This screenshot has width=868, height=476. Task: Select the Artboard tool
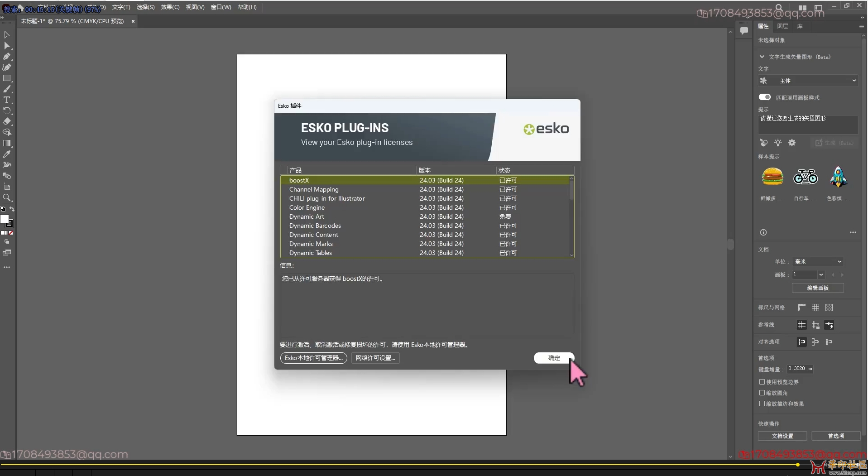(x=7, y=187)
